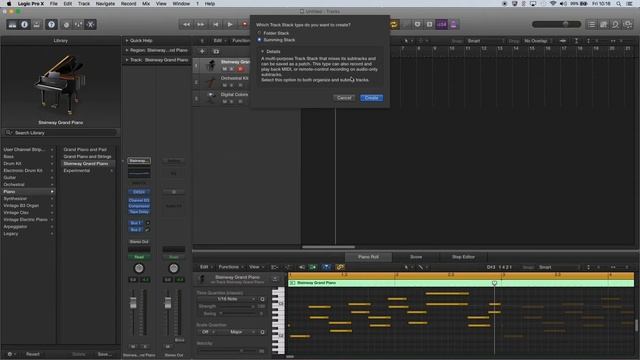Switch to the Score tab

point(416,257)
